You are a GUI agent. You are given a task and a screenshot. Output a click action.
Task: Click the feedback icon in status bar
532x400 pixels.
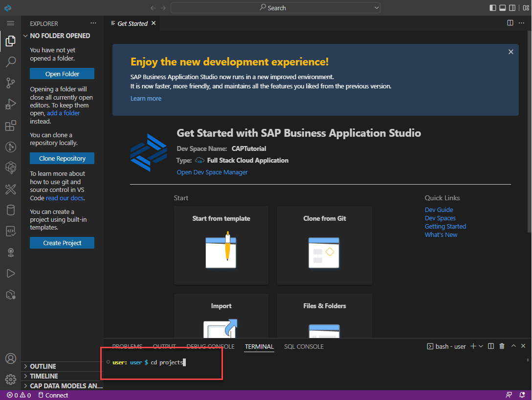(509, 395)
